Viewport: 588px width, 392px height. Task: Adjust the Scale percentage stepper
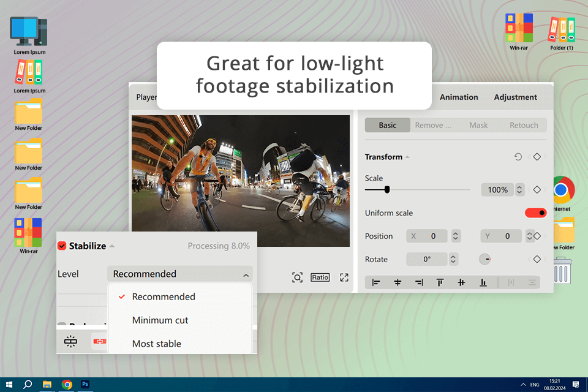[519, 190]
